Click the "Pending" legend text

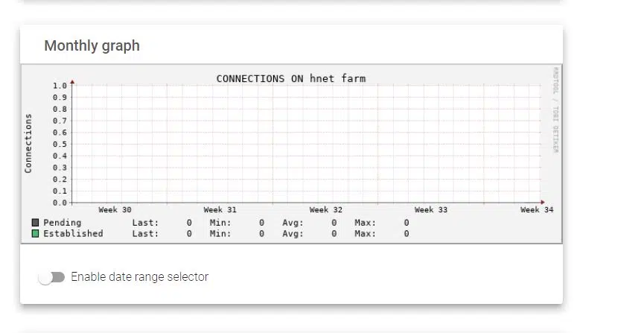tap(62, 223)
